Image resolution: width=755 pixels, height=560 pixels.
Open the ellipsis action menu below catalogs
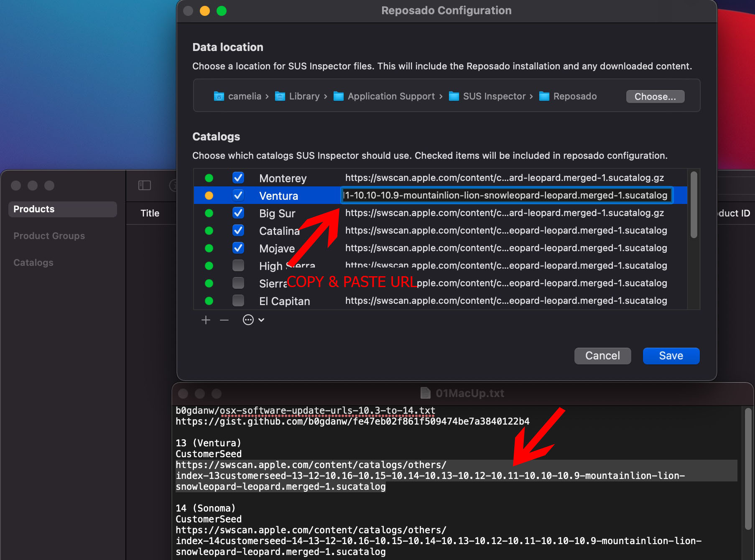[x=253, y=320]
